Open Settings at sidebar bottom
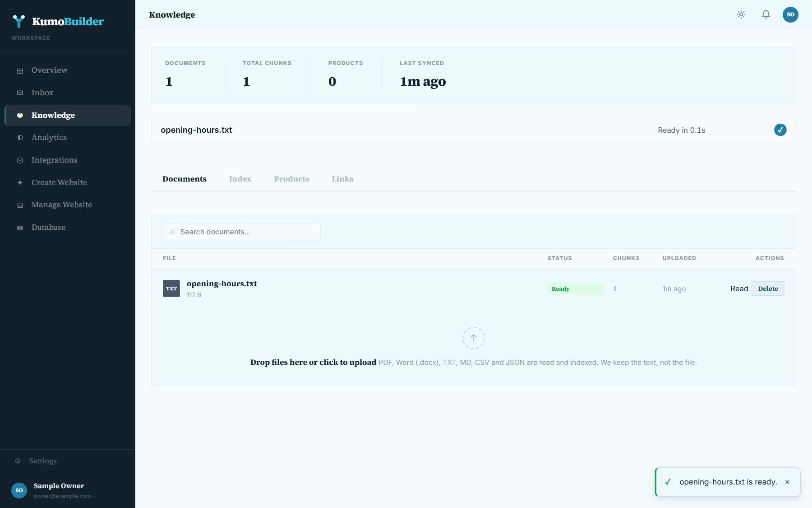 click(x=68, y=461)
